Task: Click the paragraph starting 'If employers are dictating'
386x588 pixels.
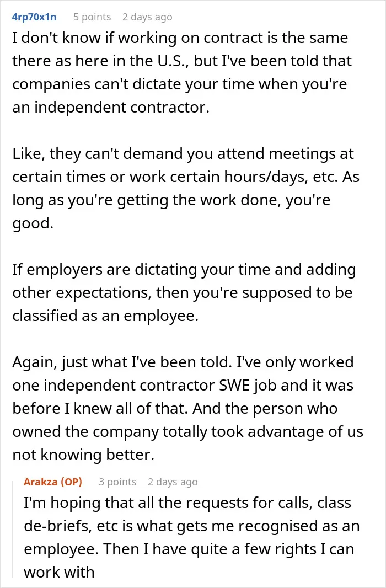Action: (x=184, y=292)
